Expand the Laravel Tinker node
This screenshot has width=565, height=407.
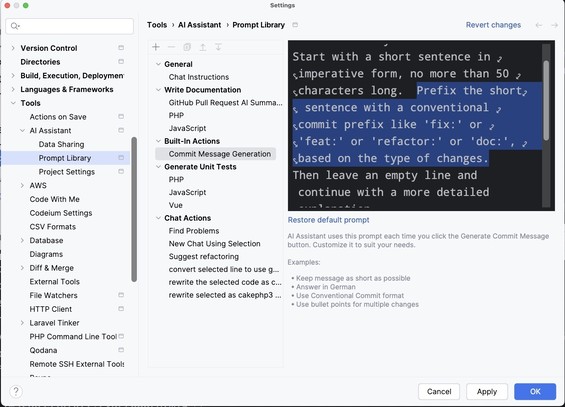[x=22, y=323]
